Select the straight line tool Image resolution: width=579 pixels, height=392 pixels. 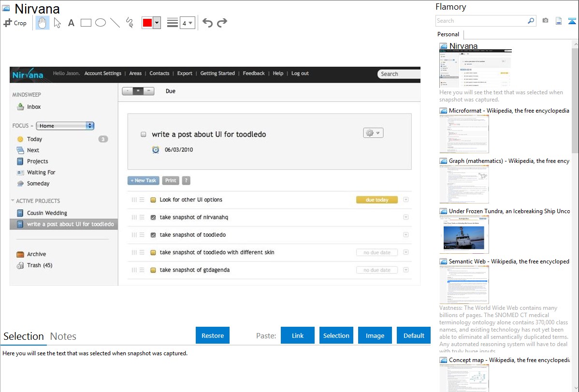pos(115,23)
